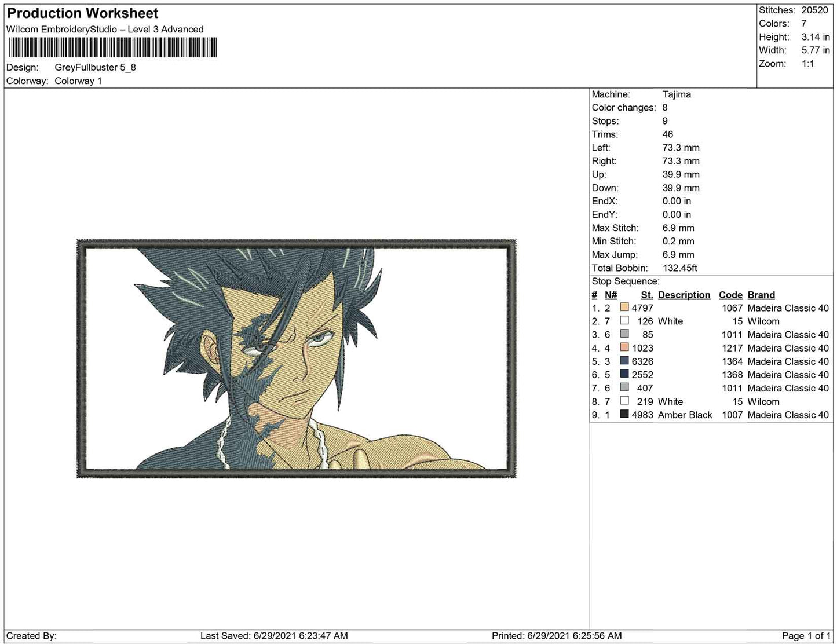The width and height of the screenshot is (837, 644).
Task: Click code 1217 in stop 4
Action: (732, 349)
